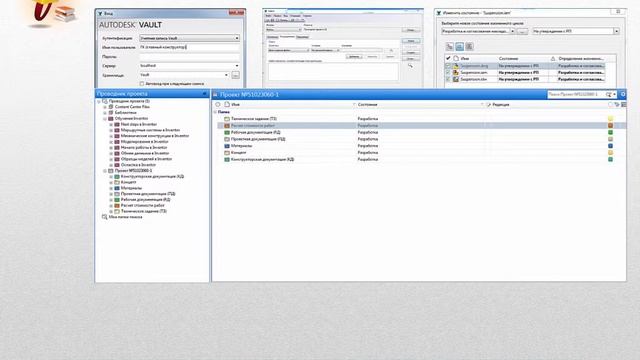The height and width of the screenshot is (360, 640).
Task: Click Материалы blue folder icon in file list
Action: [x=227, y=146]
